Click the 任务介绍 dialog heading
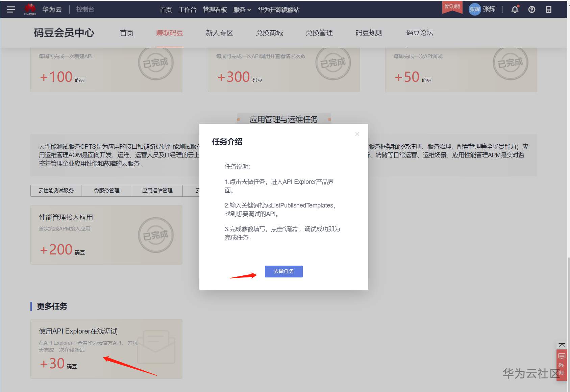570x392 pixels. pyautogui.click(x=227, y=142)
